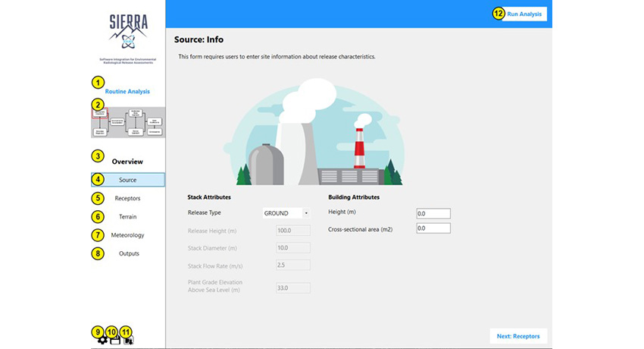
Task: Click the Release Height field
Action: click(293, 231)
